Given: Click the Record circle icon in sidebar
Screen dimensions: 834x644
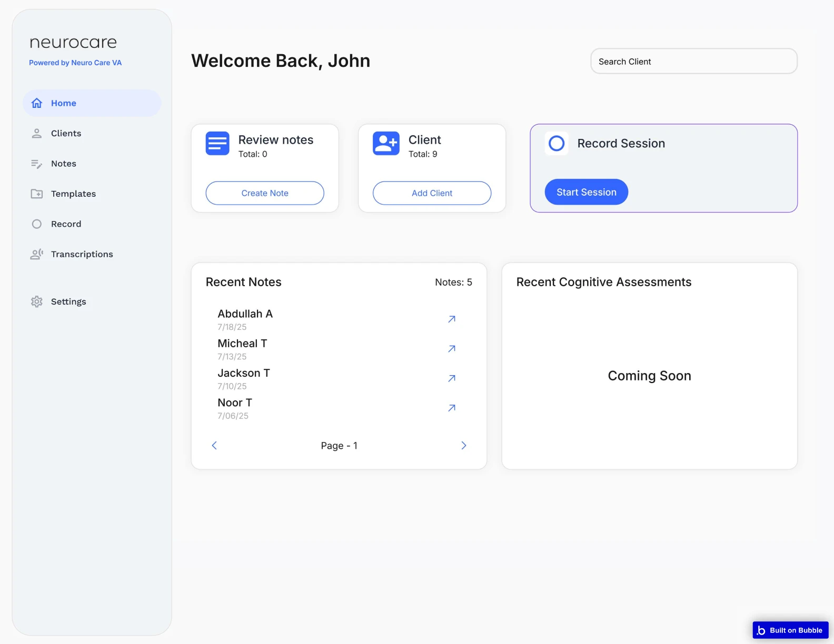Looking at the screenshot, I should coord(37,224).
